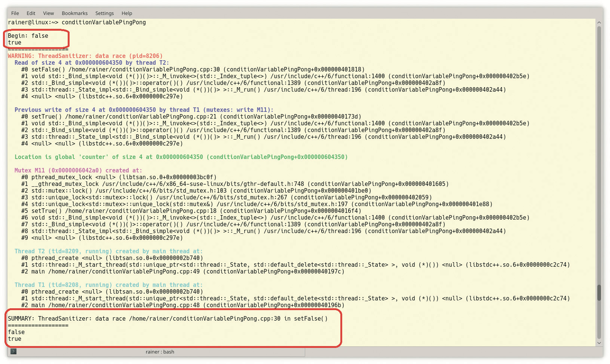Click 'Read of size 4' by thread T2 line
Screen dimensions: 610x364
(x=92, y=62)
